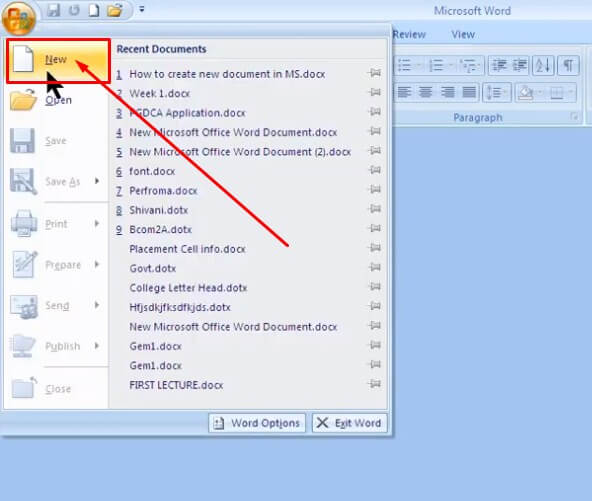Viewport: 592px width, 501px height.
Task: Expand the Save As submenu arrow
Action: pyautogui.click(x=97, y=181)
